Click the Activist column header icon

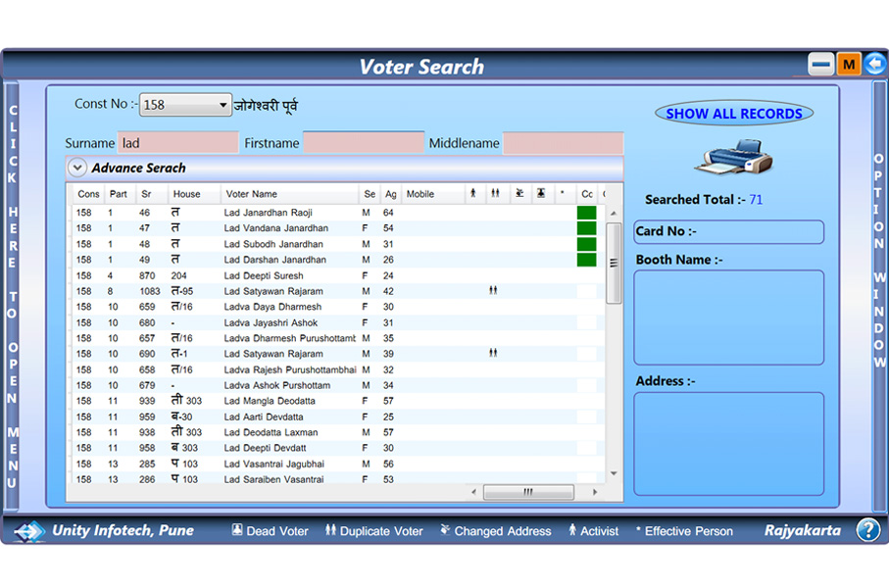point(472,194)
